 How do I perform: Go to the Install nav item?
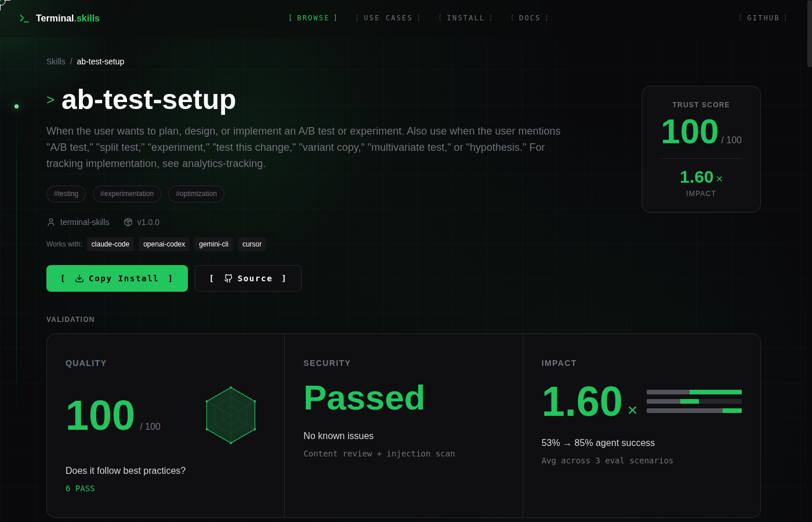pyautogui.click(x=466, y=18)
